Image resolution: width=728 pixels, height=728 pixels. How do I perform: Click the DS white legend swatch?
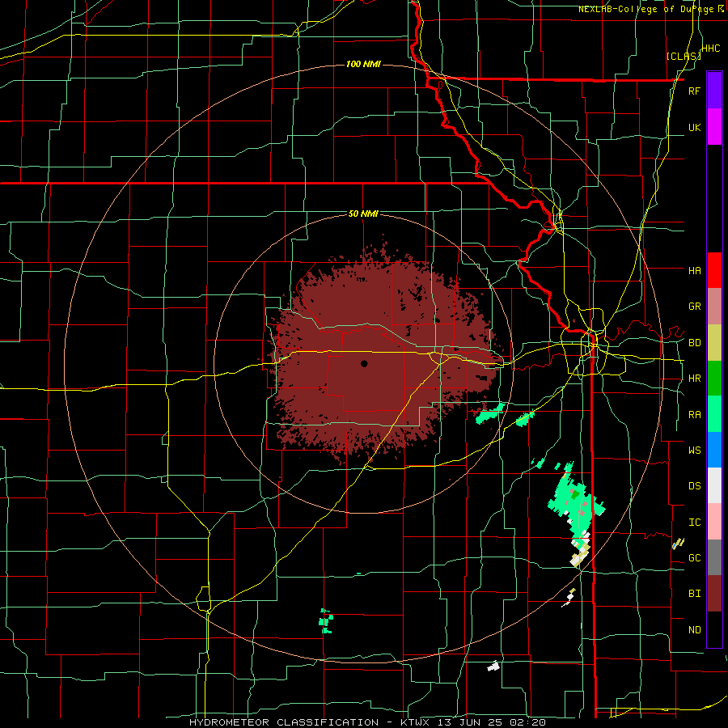pyautogui.click(x=714, y=485)
